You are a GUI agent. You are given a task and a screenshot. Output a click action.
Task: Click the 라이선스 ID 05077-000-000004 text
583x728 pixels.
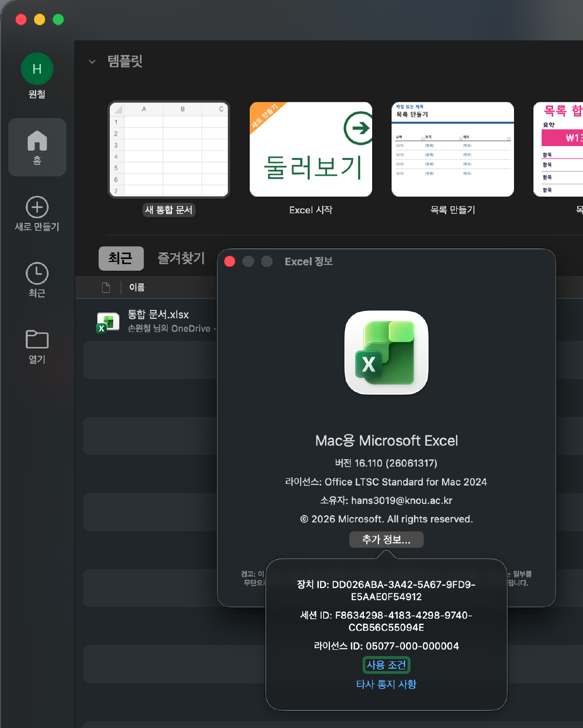pyautogui.click(x=386, y=646)
